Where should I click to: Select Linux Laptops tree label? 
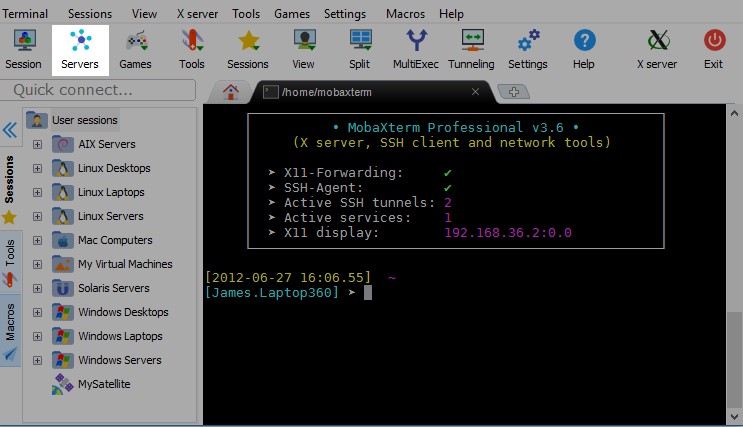pyautogui.click(x=111, y=192)
